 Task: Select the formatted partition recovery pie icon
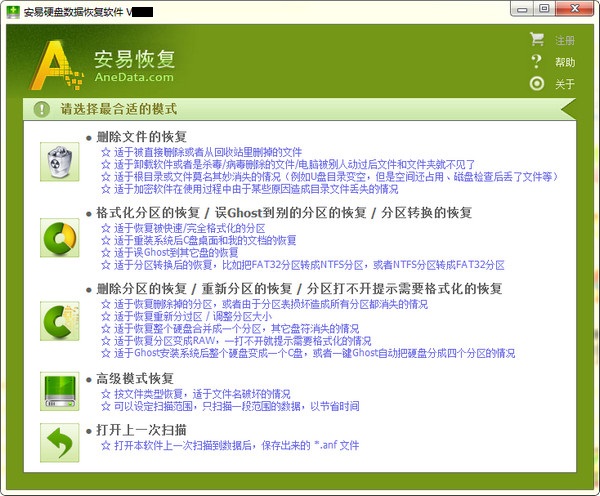pyautogui.click(x=59, y=238)
